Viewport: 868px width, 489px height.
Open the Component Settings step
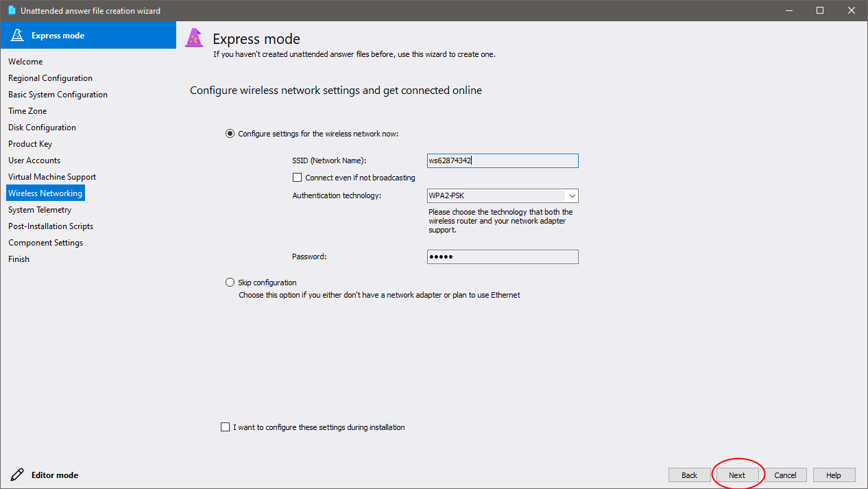tap(45, 243)
